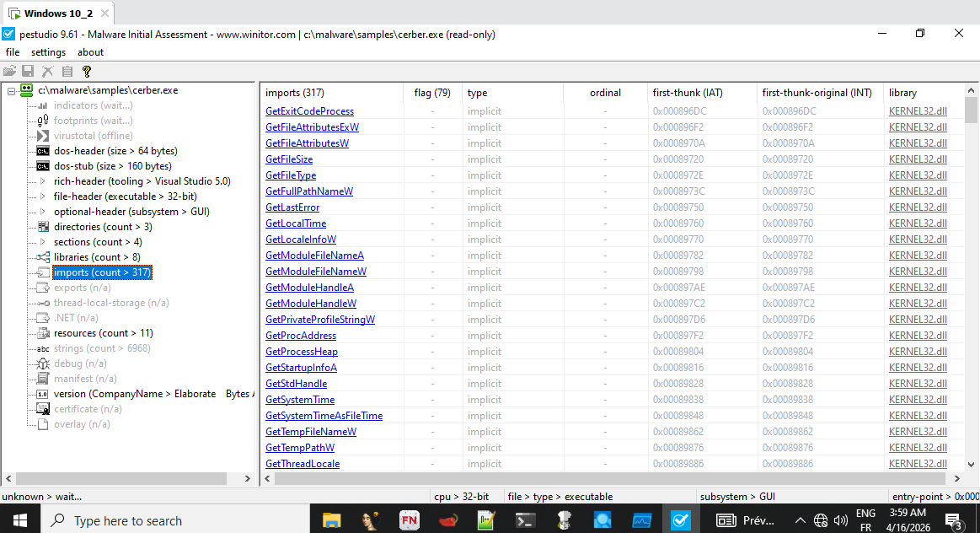This screenshot has height=533, width=980.
Task: Click the strings abc icon
Action: [x=42, y=348]
